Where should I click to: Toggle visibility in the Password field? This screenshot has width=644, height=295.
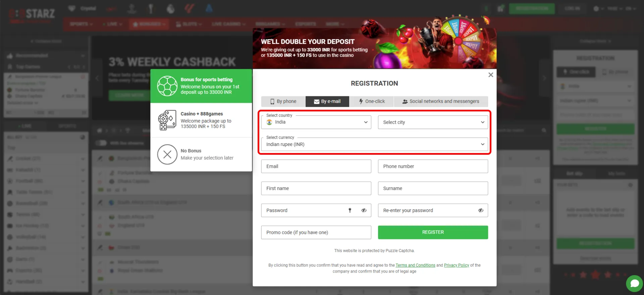pos(364,210)
